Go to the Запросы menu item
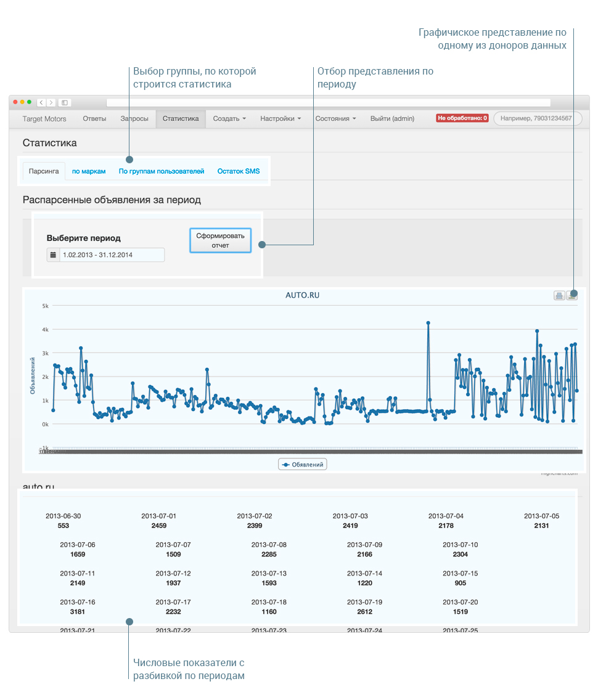The width and height of the screenshot is (598, 700). (134, 119)
